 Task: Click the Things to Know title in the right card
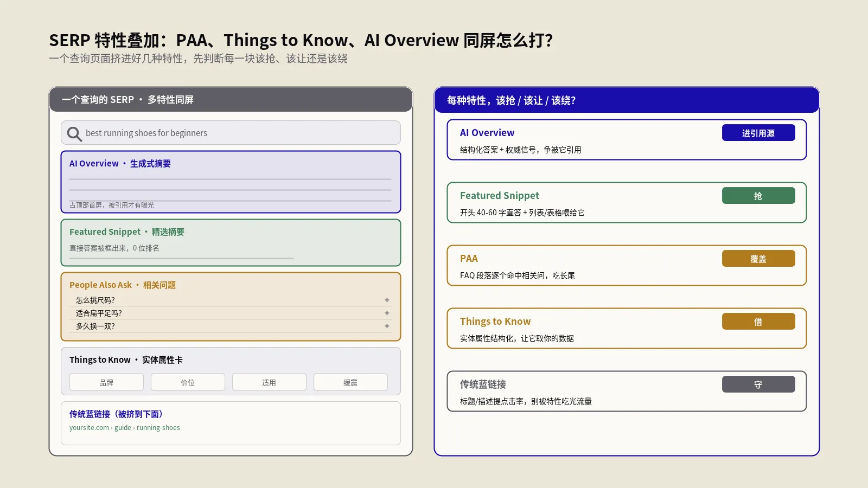click(x=495, y=322)
